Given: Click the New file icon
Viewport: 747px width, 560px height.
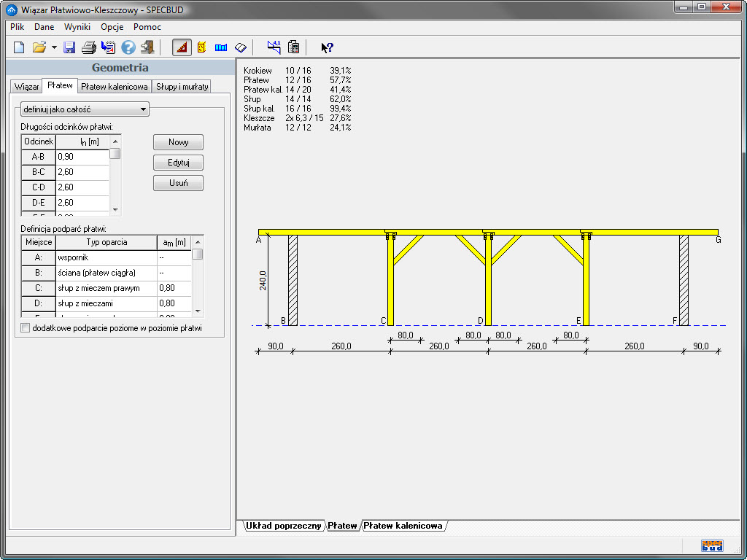Looking at the screenshot, I should (19, 47).
